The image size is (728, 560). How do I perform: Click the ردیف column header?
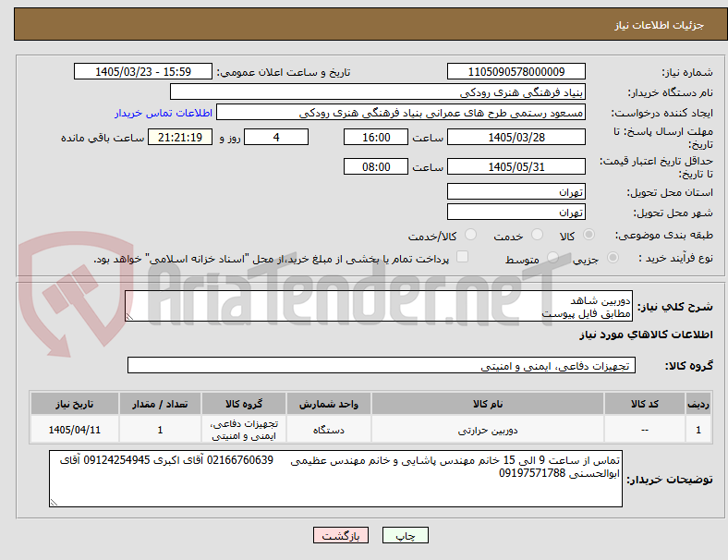[x=698, y=404]
